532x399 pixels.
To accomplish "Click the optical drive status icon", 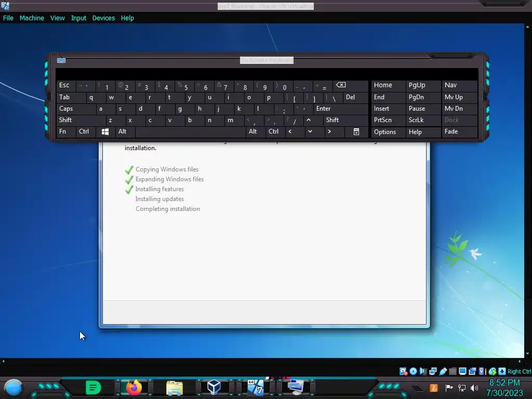I will coord(413,371).
